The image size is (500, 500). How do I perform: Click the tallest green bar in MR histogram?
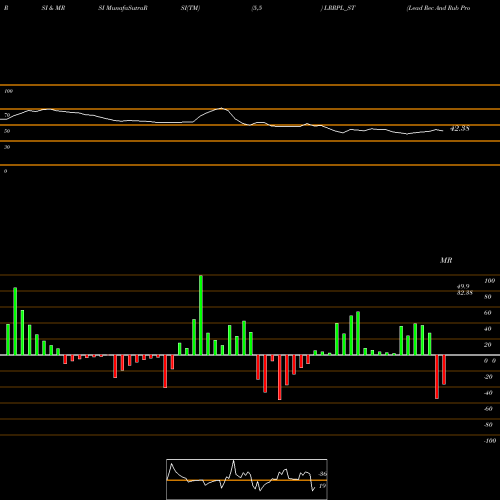pos(201,315)
